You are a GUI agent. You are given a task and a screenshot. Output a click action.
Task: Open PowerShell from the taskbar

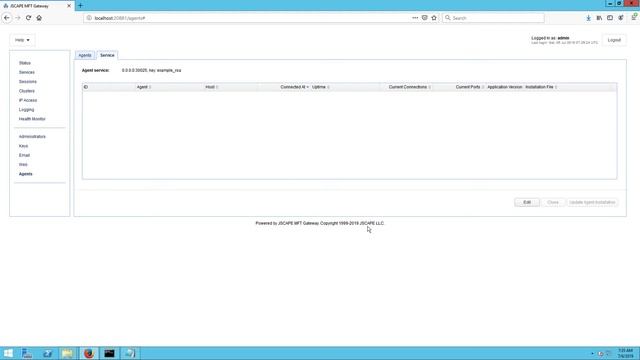pos(47,353)
